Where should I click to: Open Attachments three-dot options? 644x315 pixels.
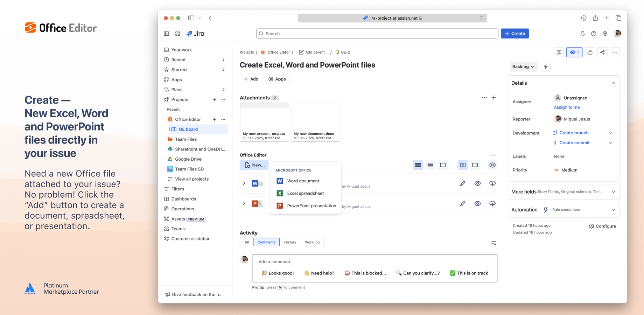point(484,98)
